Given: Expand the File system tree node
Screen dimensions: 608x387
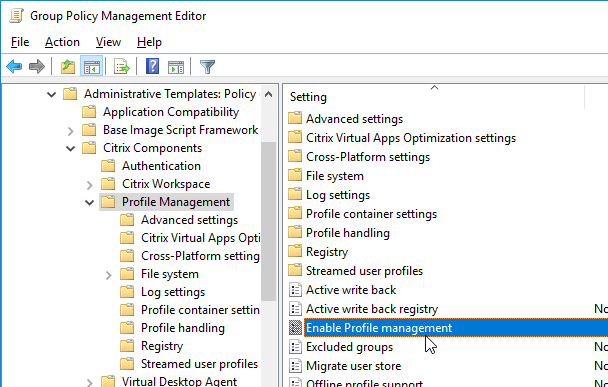Looking at the screenshot, I should click(x=109, y=275).
